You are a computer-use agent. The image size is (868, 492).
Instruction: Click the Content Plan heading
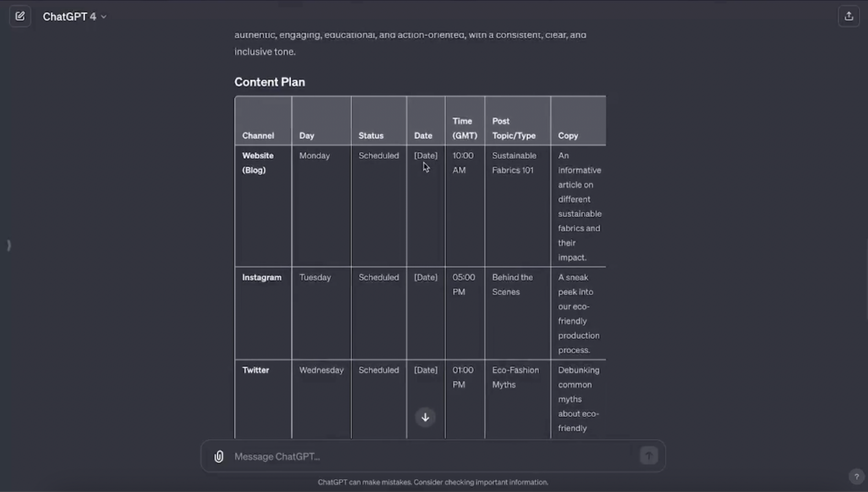click(x=270, y=82)
